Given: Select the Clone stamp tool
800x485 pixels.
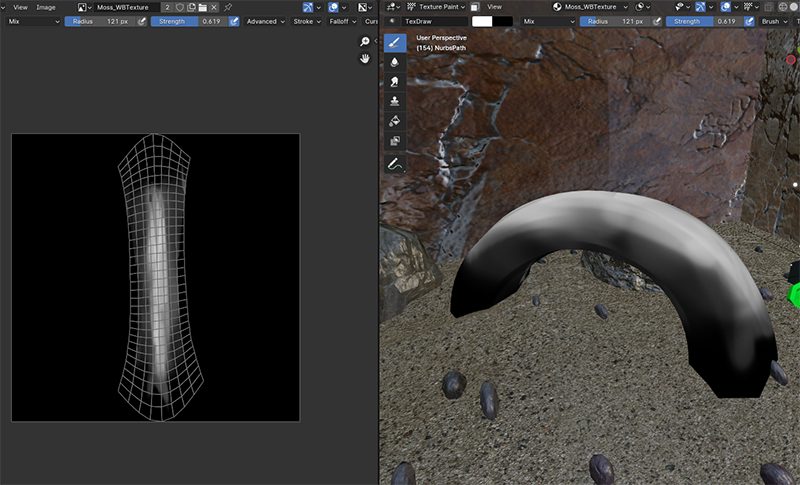Looking at the screenshot, I should tap(395, 101).
